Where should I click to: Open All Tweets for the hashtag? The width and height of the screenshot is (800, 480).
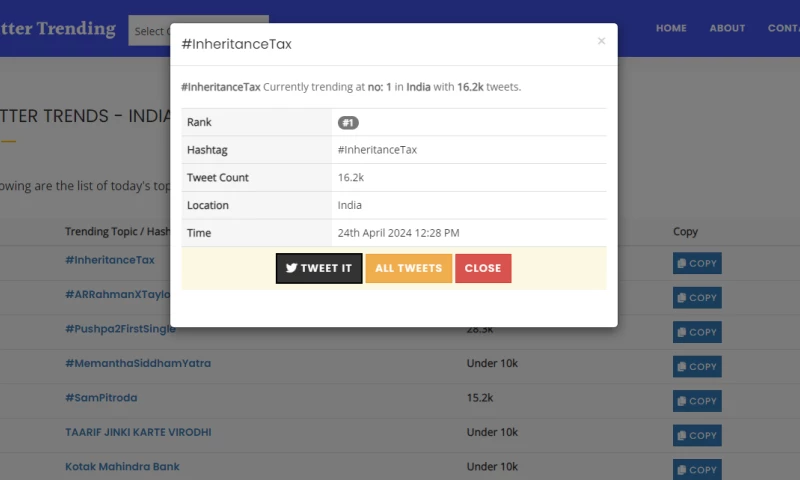409,268
